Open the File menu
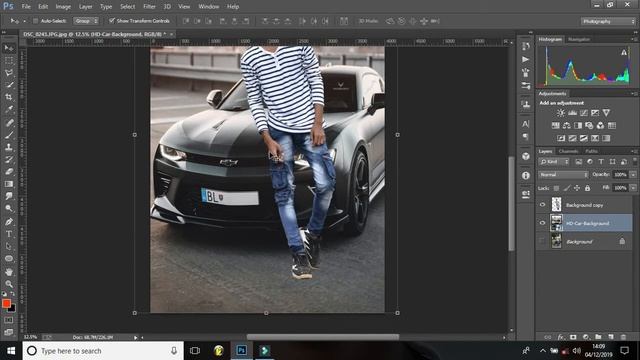 26,7
